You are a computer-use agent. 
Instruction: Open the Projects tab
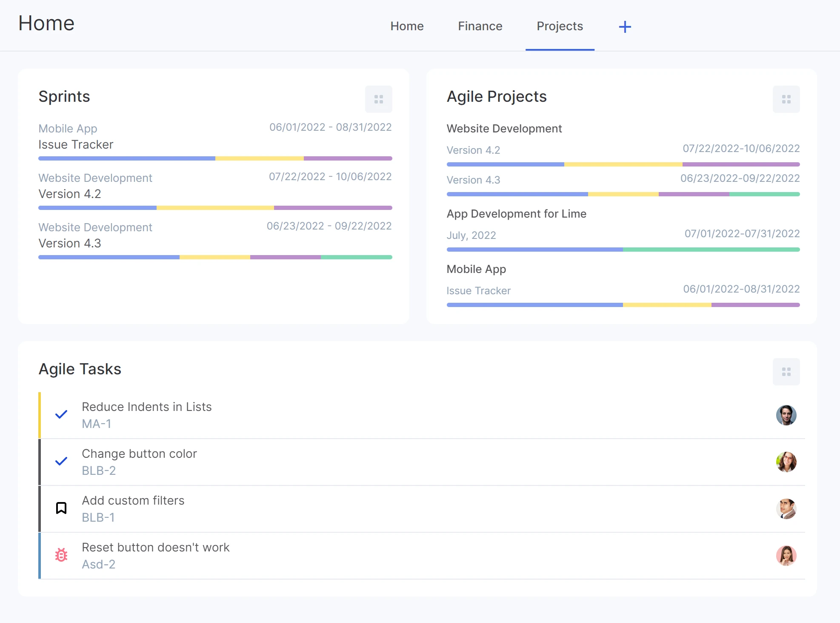560,26
